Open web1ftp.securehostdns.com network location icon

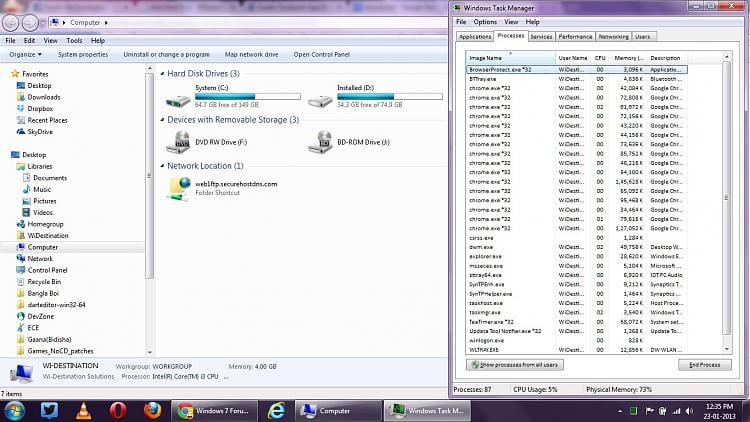(178, 189)
